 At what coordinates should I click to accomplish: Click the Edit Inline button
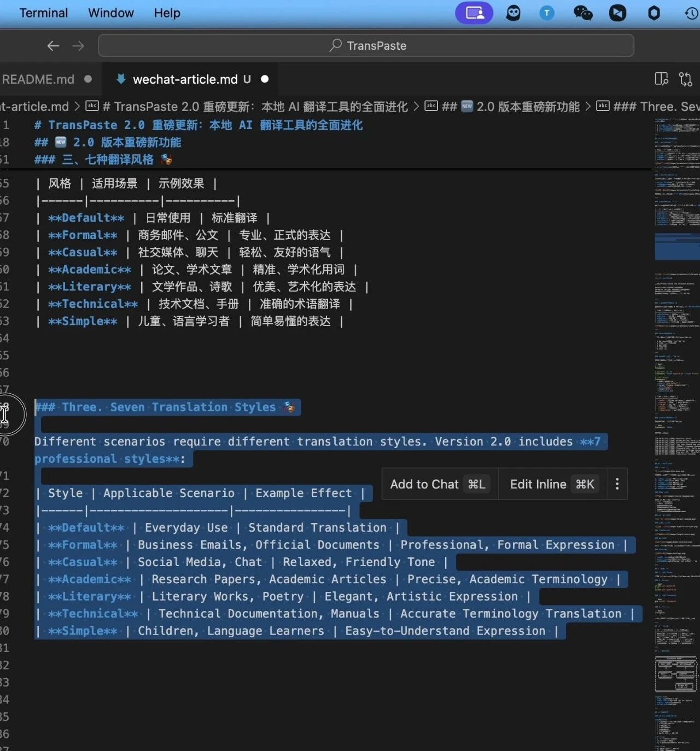[553, 484]
